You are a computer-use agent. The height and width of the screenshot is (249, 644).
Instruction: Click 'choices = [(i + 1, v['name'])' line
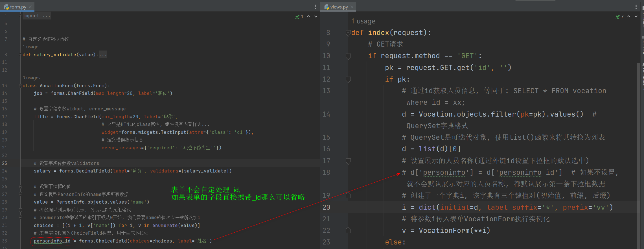click(x=117, y=225)
